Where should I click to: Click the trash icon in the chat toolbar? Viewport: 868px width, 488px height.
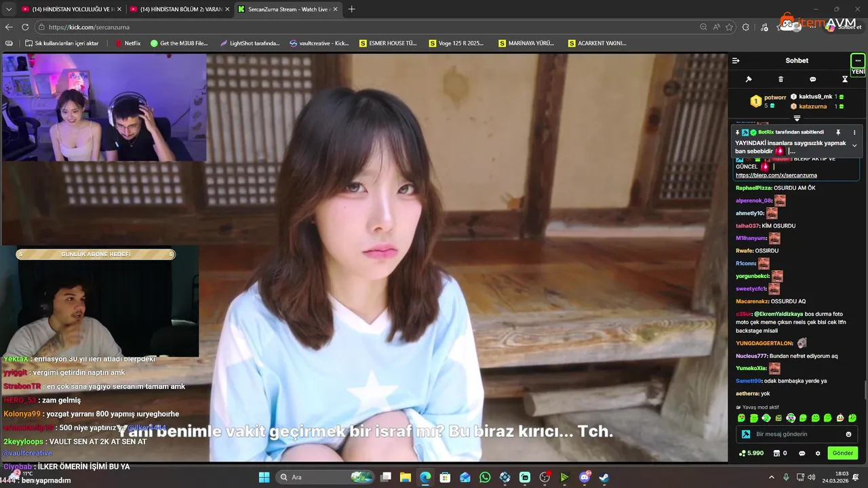781,79
